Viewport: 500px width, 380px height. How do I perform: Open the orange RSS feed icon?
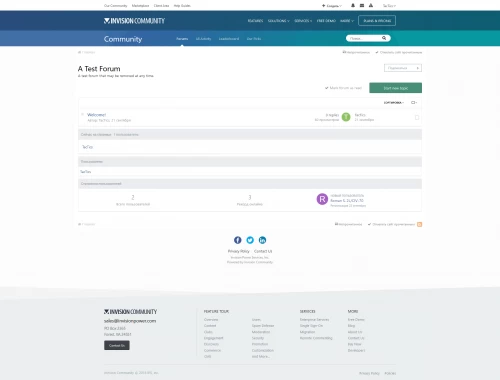419,224
